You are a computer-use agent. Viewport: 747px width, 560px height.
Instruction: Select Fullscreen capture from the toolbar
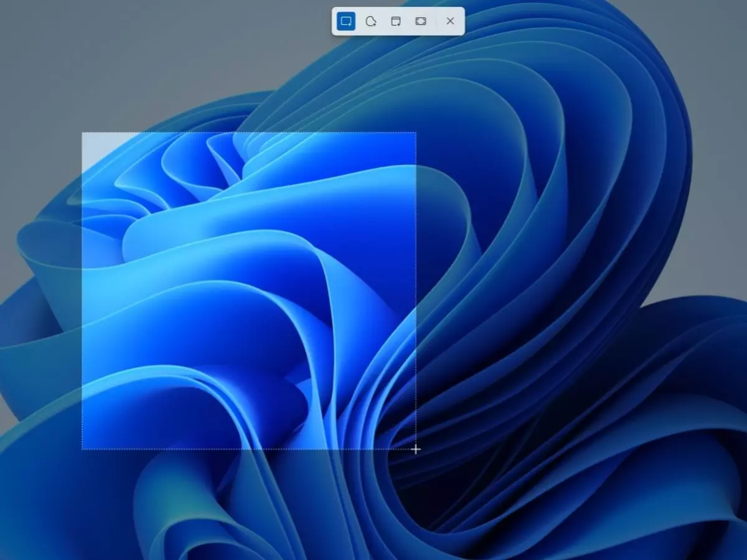[421, 21]
